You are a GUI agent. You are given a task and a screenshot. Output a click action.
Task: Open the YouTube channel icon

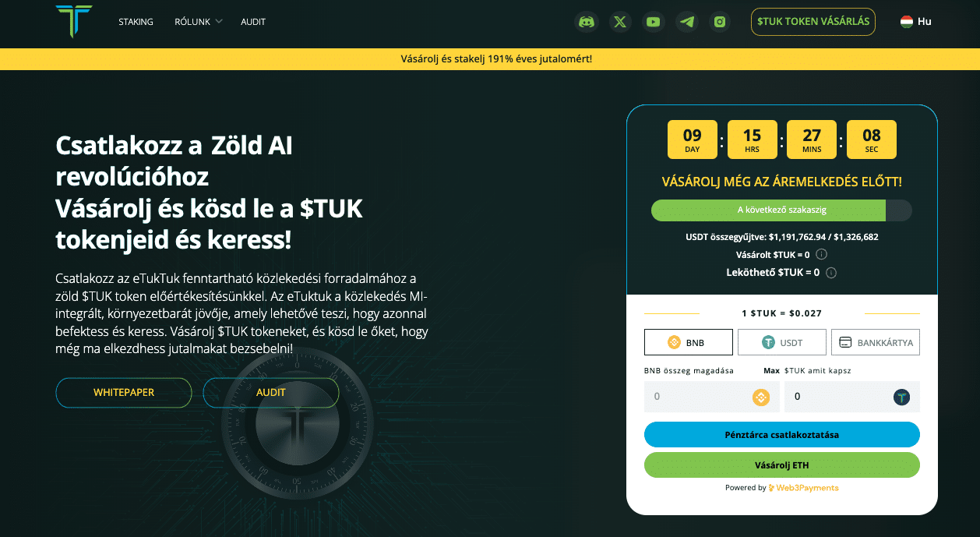tap(654, 22)
